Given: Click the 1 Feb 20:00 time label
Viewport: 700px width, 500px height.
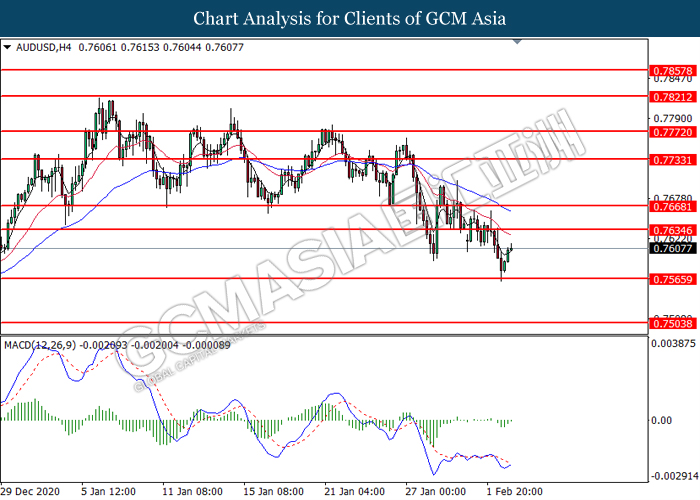Looking at the screenshot, I should click(x=514, y=491).
